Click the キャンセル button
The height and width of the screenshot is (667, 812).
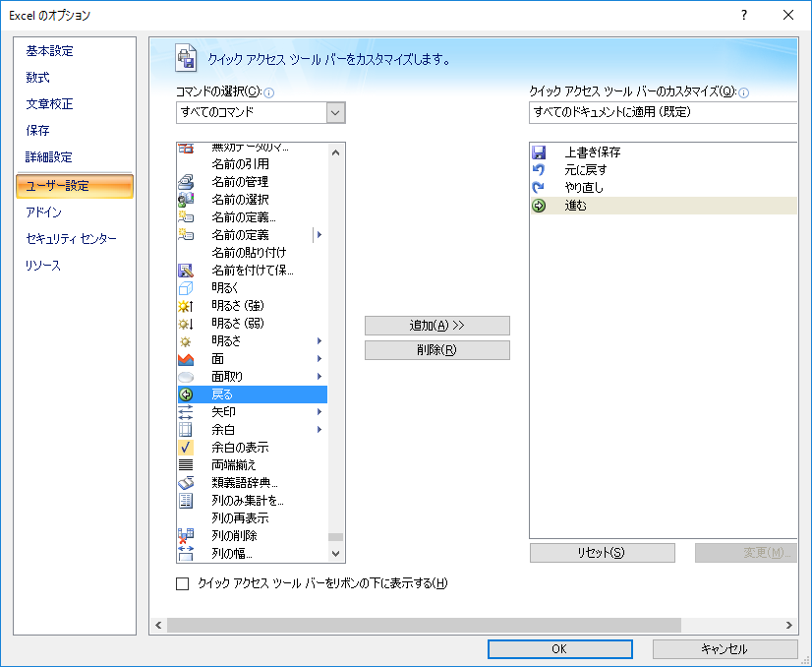tap(725, 649)
